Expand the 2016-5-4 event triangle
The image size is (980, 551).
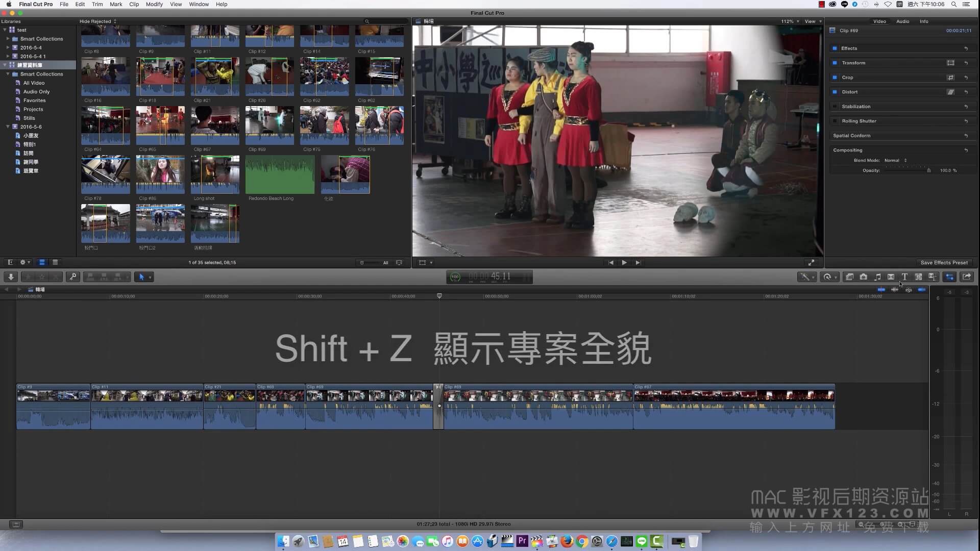8,47
